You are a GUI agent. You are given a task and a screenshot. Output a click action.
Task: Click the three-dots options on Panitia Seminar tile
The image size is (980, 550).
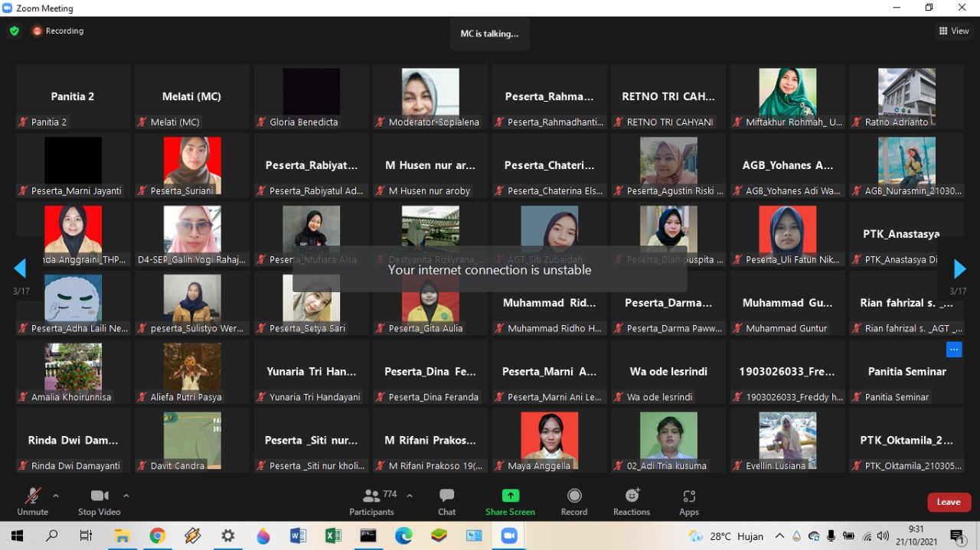coord(953,350)
